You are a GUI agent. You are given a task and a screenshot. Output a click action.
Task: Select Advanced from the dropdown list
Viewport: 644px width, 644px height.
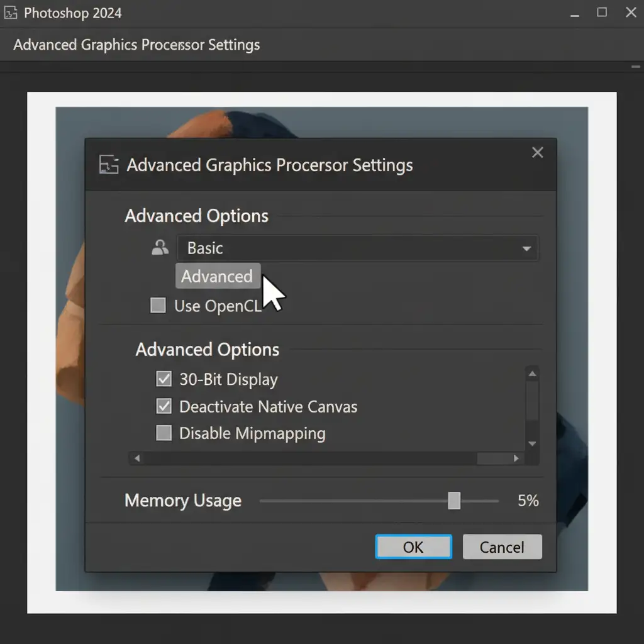coord(217,277)
